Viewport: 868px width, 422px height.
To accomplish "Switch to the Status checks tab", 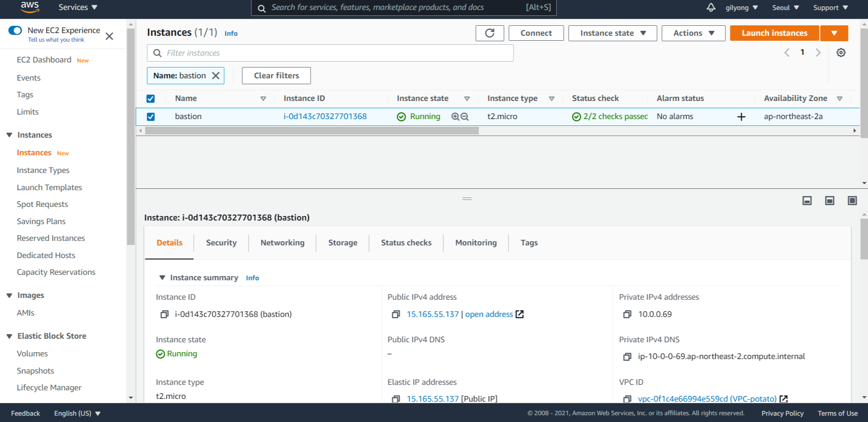I will coord(406,243).
